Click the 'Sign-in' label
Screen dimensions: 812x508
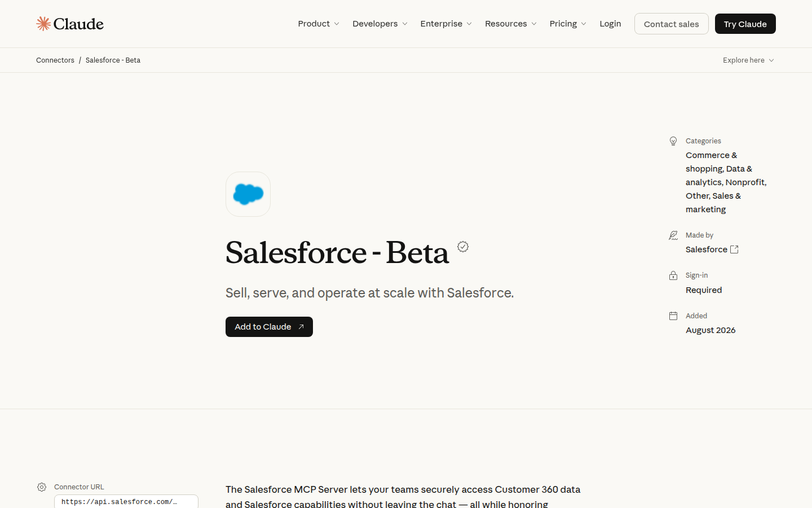pos(696,275)
